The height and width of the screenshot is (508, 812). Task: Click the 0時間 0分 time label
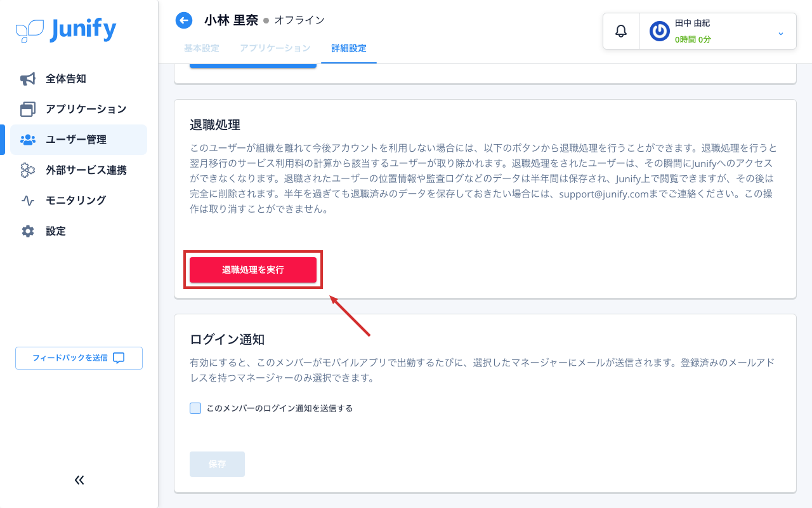pos(693,39)
